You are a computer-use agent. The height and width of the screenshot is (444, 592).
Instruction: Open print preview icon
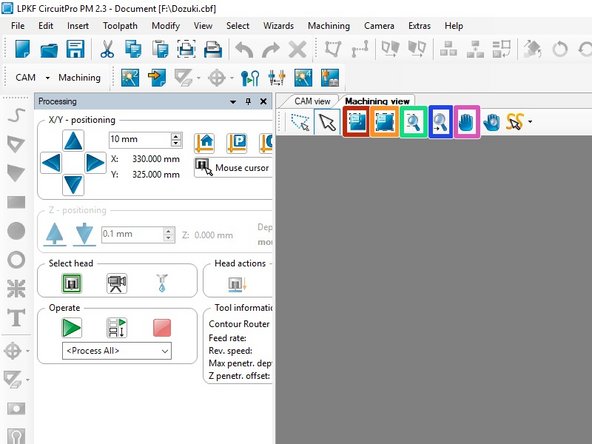click(187, 49)
